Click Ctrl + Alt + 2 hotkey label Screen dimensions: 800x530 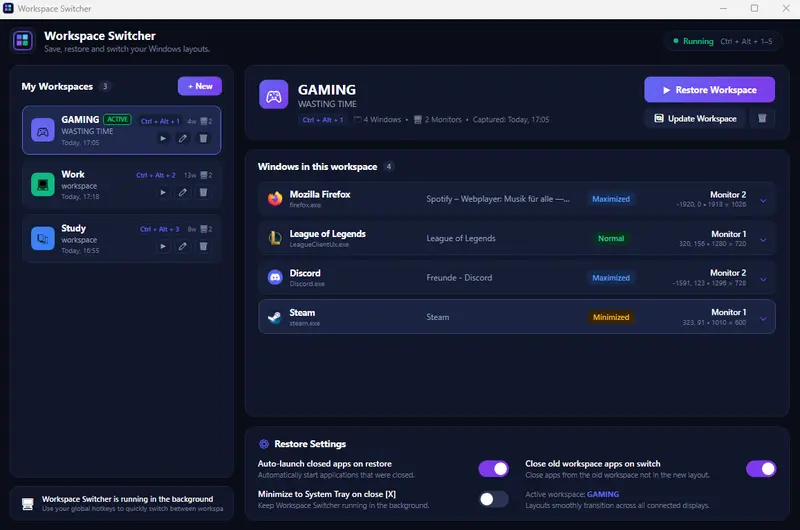tap(156, 175)
